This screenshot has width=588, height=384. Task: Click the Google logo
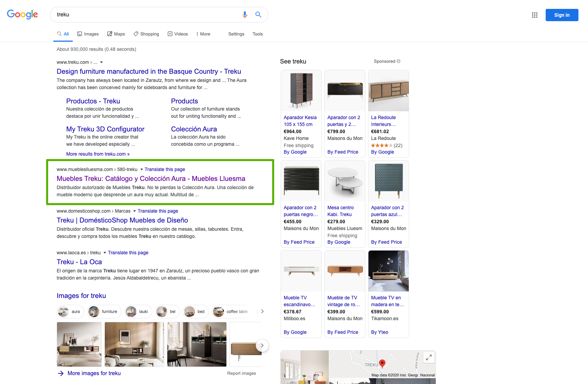tap(22, 14)
